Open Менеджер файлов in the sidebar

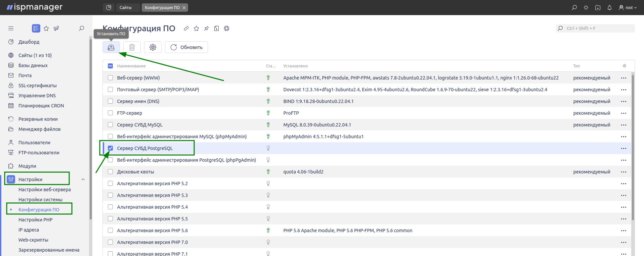(39, 129)
